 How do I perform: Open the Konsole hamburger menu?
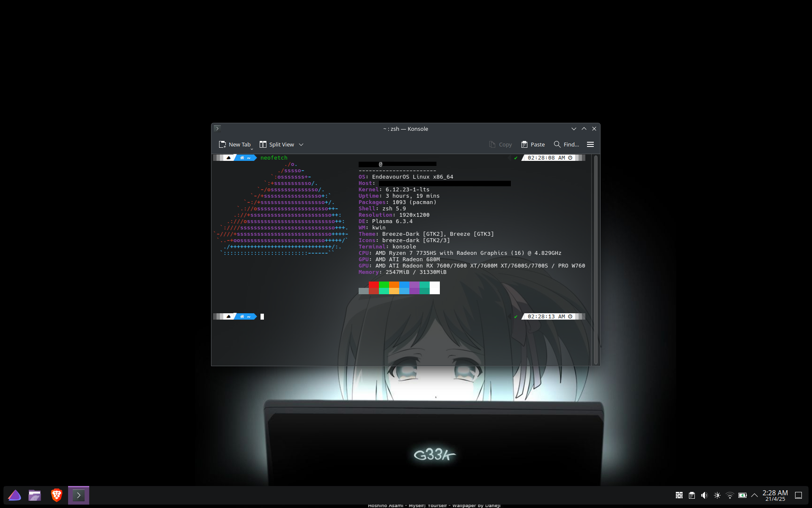[x=590, y=144]
